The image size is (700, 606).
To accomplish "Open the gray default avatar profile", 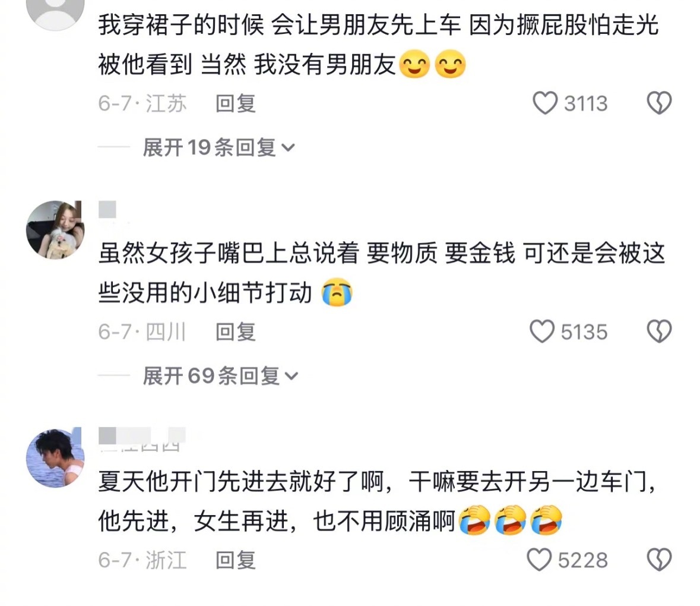I will pos(55,9).
